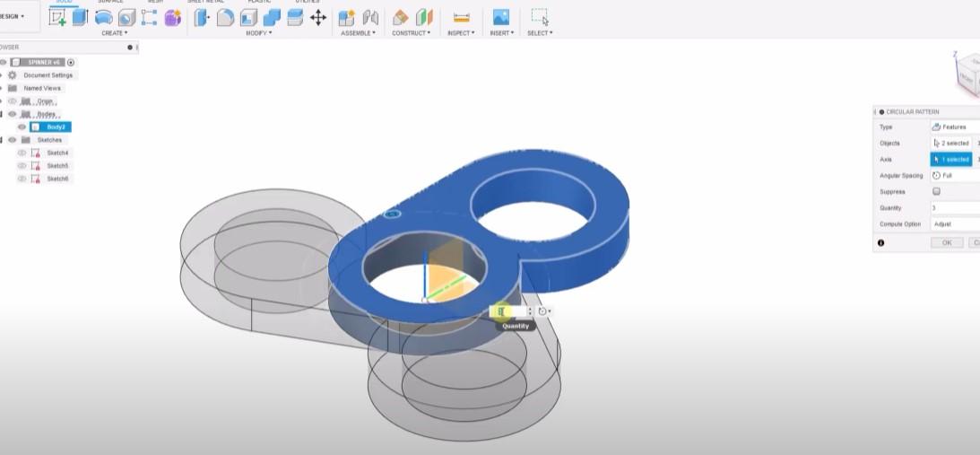The image size is (980, 455).
Task: Click the on-canvas Quantity stepper arrows
Action: click(530, 311)
